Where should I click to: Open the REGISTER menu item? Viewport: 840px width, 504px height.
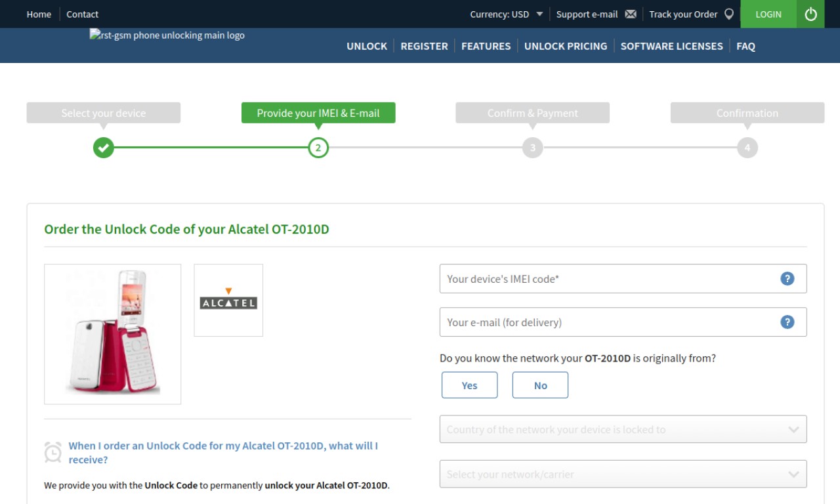click(x=424, y=46)
